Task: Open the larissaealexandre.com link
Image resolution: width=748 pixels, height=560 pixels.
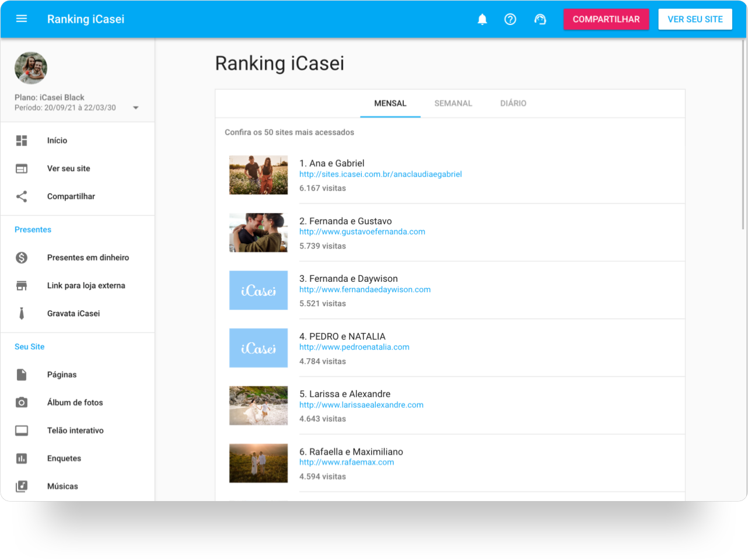Action: 361,405
